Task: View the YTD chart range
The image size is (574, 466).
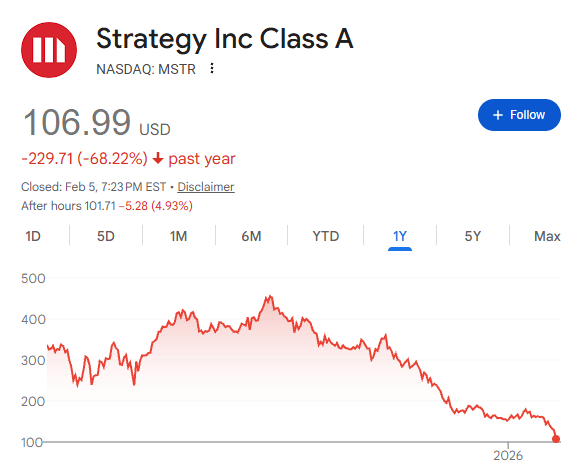Action: pyautogui.click(x=325, y=236)
